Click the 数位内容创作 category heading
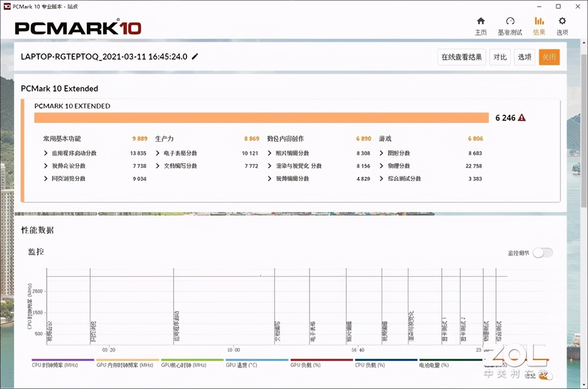This screenshot has height=389, width=588. pyautogui.click(x=286, y=138)
